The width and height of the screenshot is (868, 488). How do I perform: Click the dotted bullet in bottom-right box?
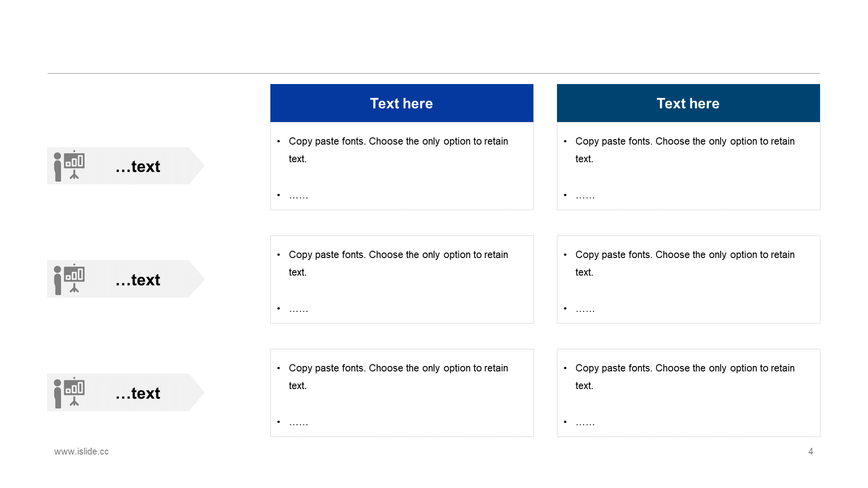[x=585, y=423]
